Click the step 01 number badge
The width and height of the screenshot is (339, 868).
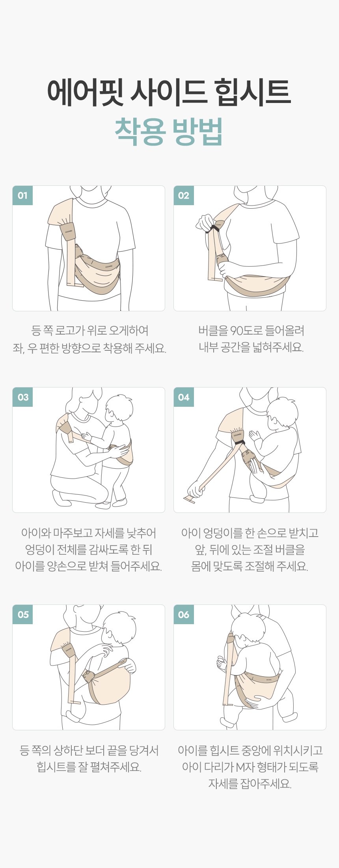[x=22, y=195]
